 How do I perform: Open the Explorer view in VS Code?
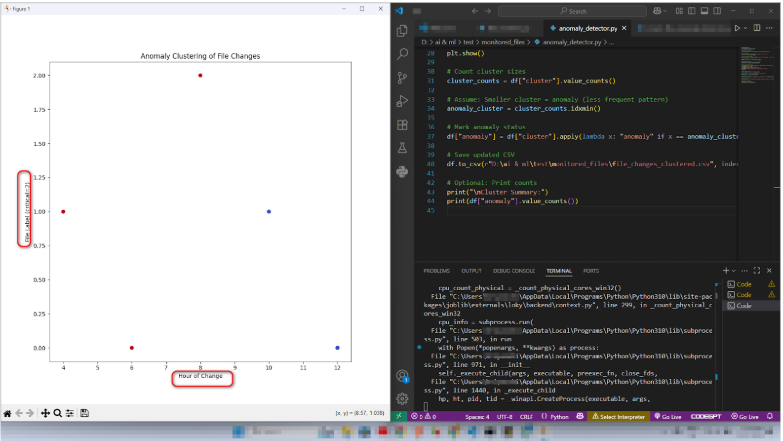(402, 31)
